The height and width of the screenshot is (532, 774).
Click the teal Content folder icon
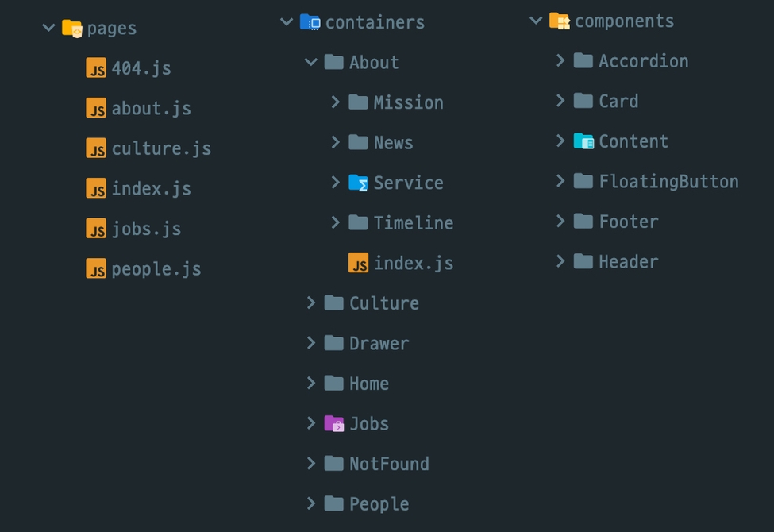coord(583,141)
